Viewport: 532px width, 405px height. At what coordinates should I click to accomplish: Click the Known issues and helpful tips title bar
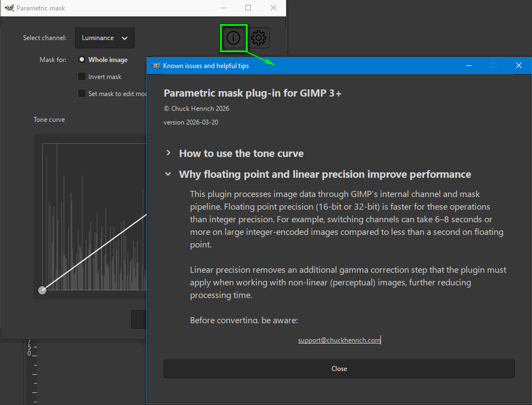tap(329, 66)
